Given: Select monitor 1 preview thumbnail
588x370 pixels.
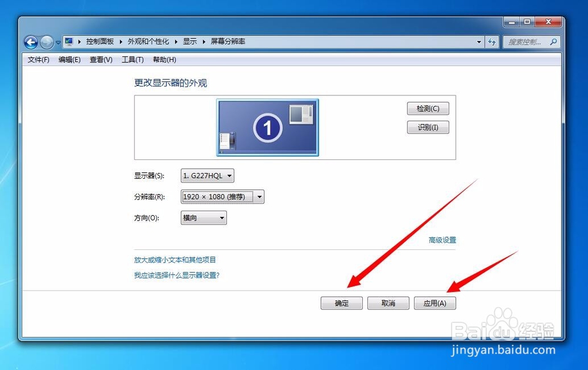Looking at the screenshot, I should (268, 127).
